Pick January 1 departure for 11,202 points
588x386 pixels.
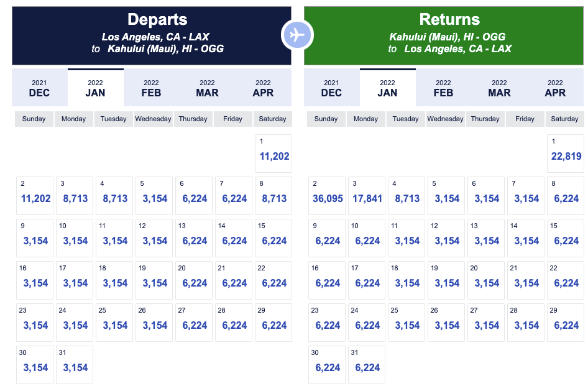(273, 153)
